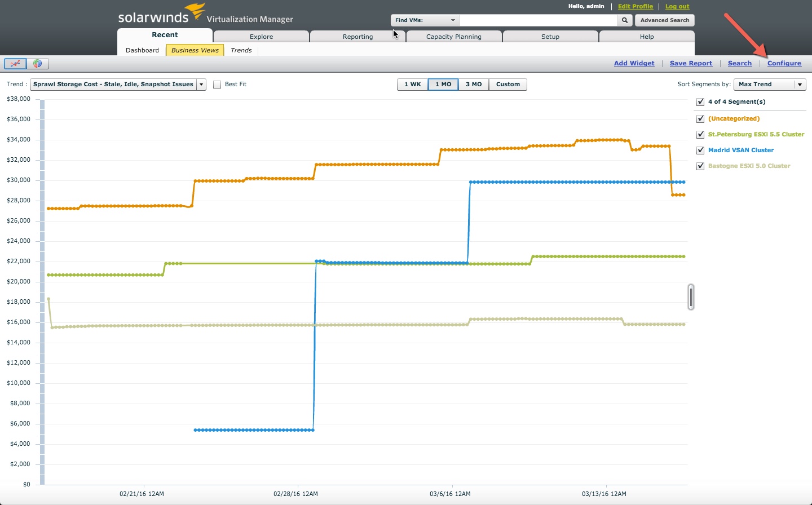Open the Help tab

click(x=647, y=37)
